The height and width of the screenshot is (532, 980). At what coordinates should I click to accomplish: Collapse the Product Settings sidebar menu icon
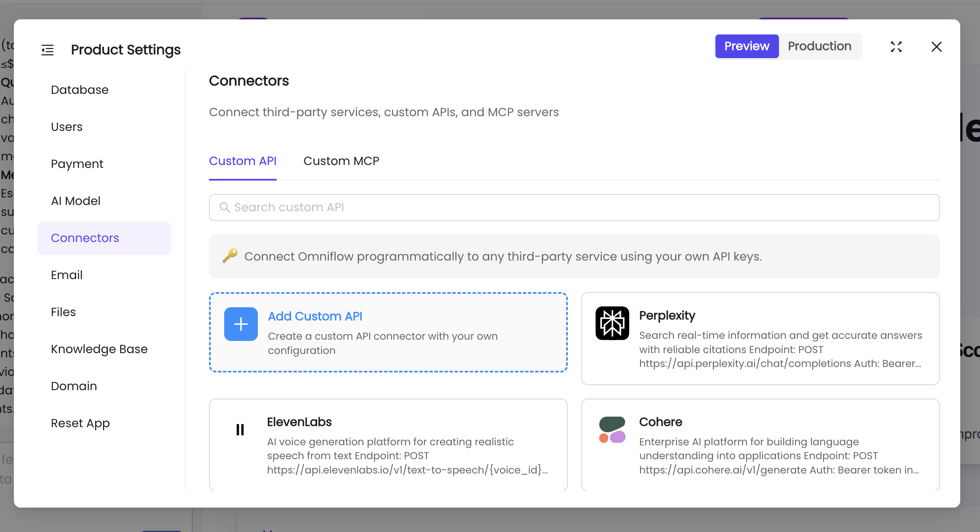pyautogui.click(x=48, y=50)
